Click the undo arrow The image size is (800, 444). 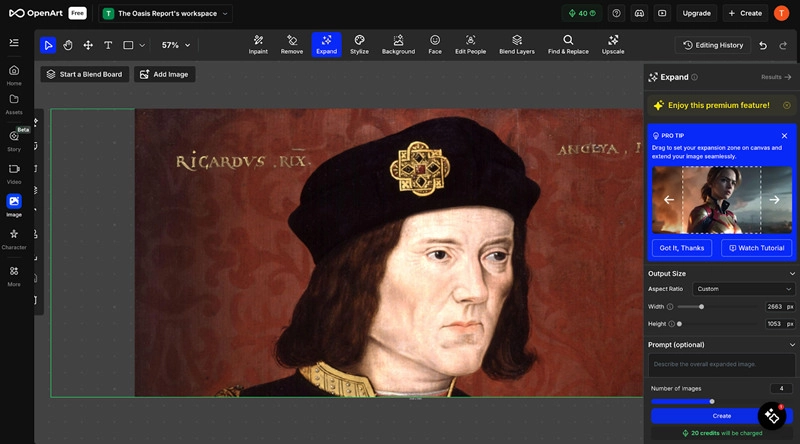pyautogui.click(x=763, y=45)
